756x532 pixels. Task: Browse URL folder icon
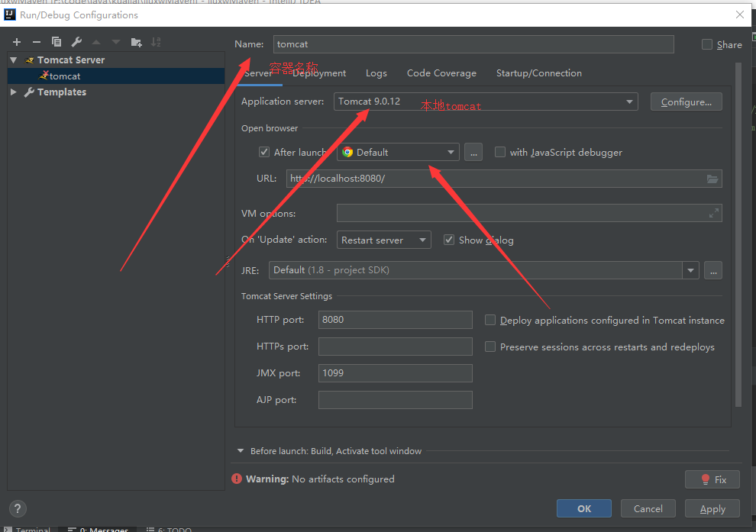click(712, 179)
